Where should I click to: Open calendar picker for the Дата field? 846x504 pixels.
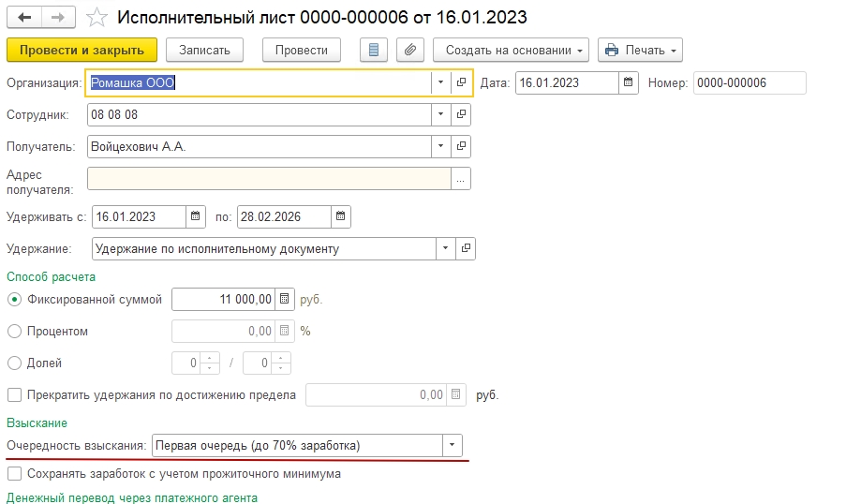click(x=629, y=82)
